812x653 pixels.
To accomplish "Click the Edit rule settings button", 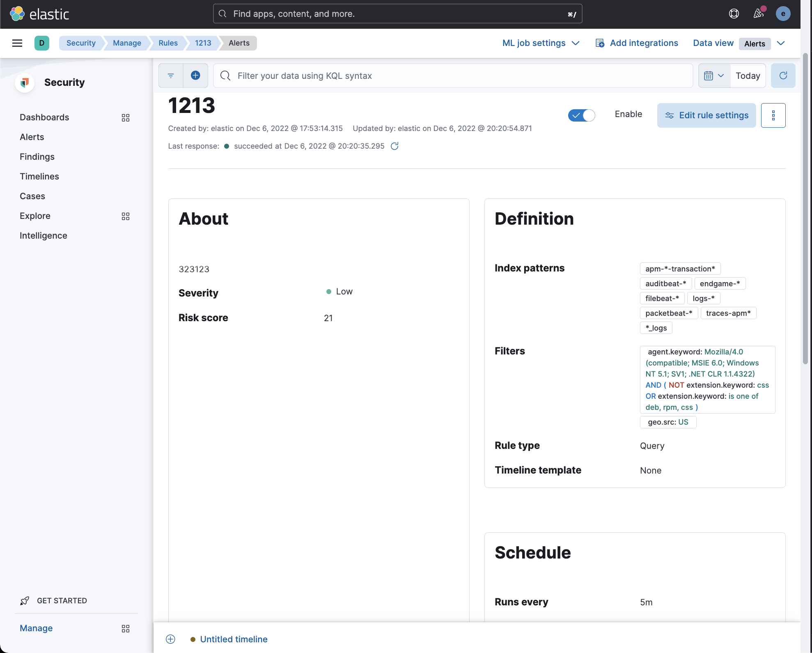I will [706, 115].
